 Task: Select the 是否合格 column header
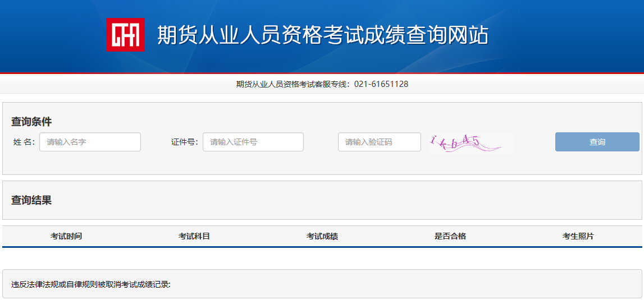(450, 236)
